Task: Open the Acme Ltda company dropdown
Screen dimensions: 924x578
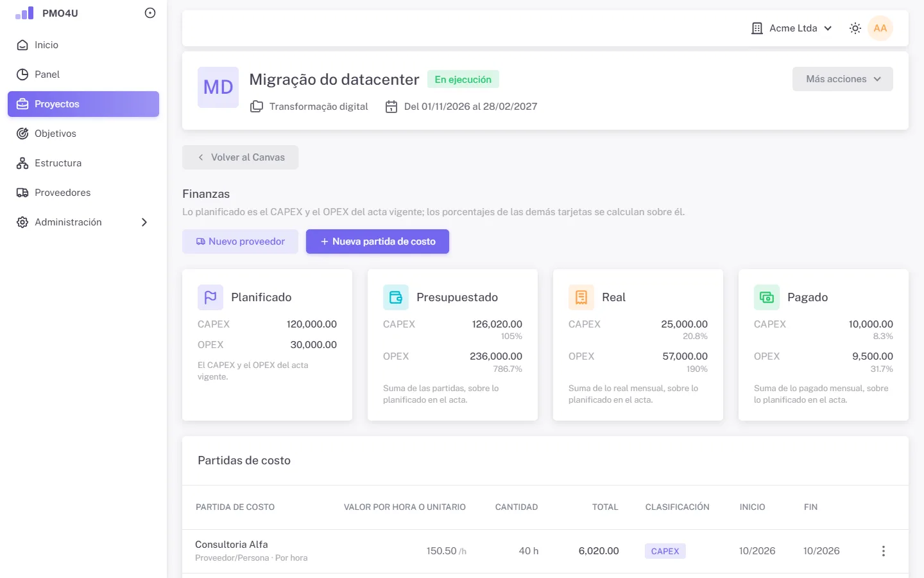Action: 792,28
